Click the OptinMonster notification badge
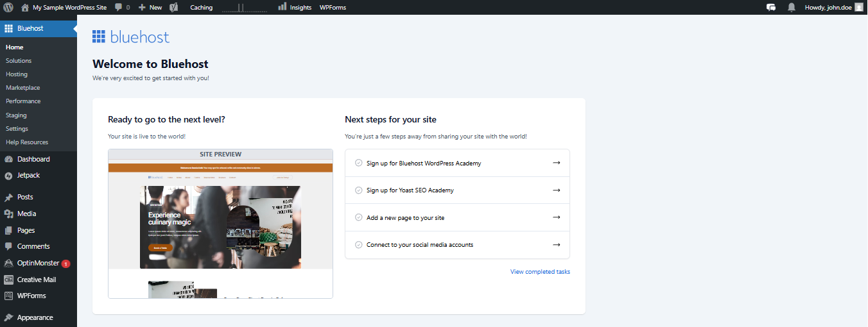This screenshot has height=327, width=868. (66, 264)
